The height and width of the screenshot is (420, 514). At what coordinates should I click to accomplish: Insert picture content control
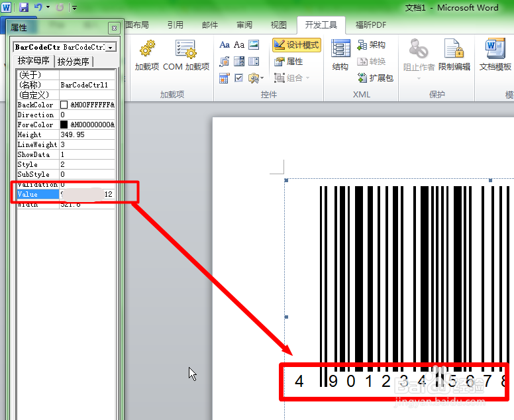coord(254,44)
